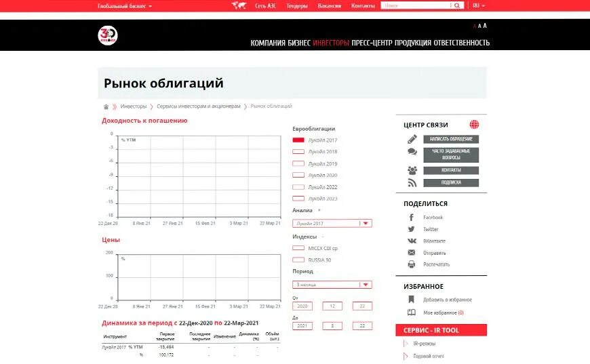Click the speech bubbles FAQ icon

[x=412, y=152]
